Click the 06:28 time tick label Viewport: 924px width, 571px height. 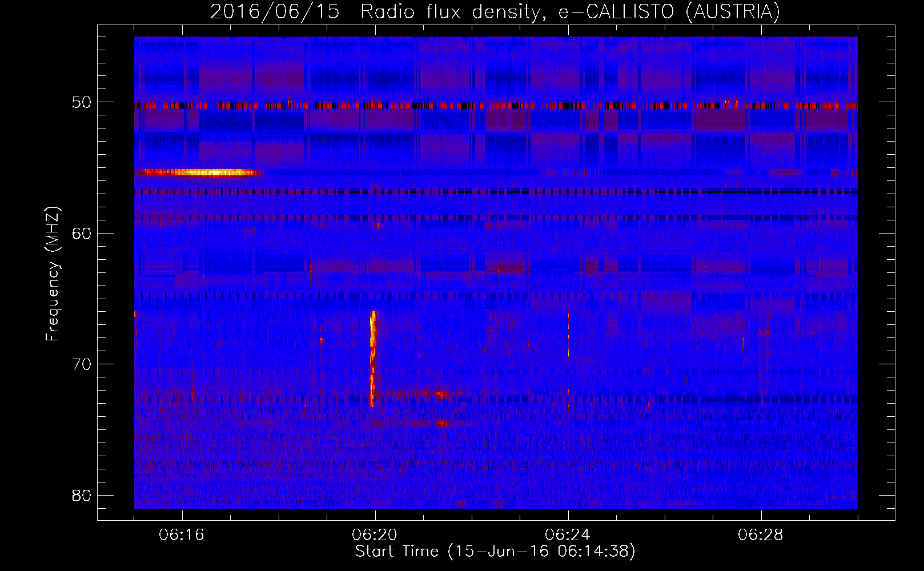point(761,535)
